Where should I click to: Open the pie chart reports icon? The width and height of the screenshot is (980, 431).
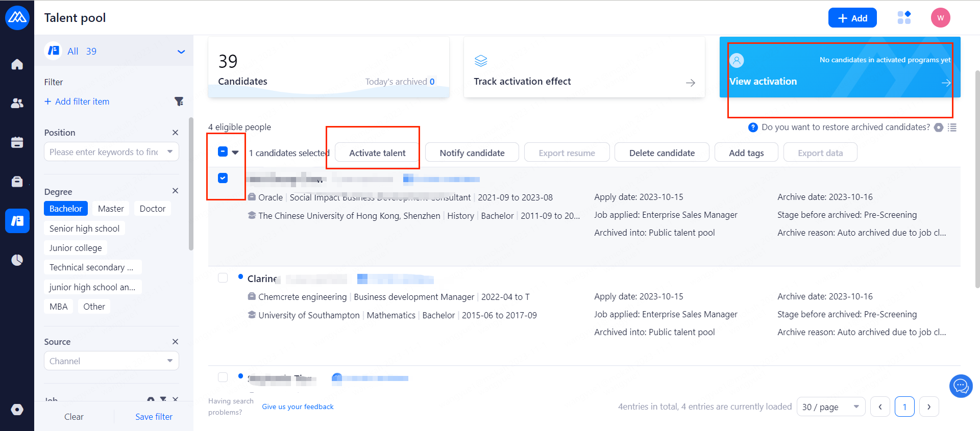pyautogui.click(x=17, y=260)
